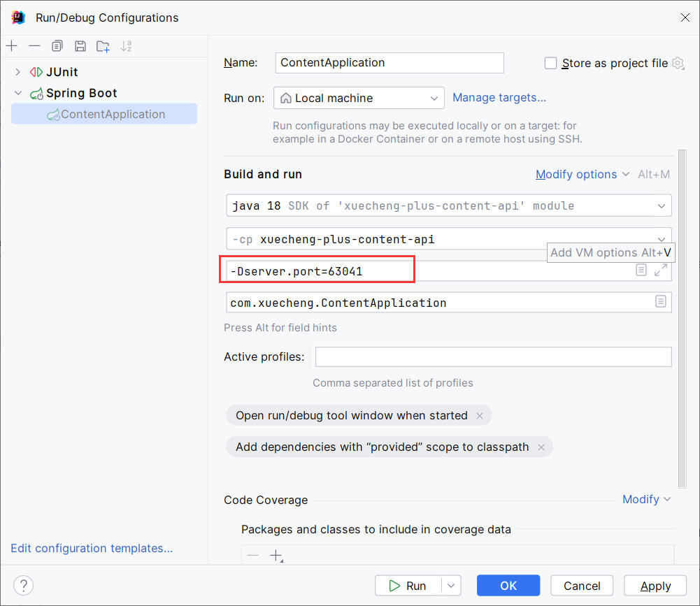This screenshot has height=606, width=700.
Task: Click the Cancel button
Action: pos(582,586)
